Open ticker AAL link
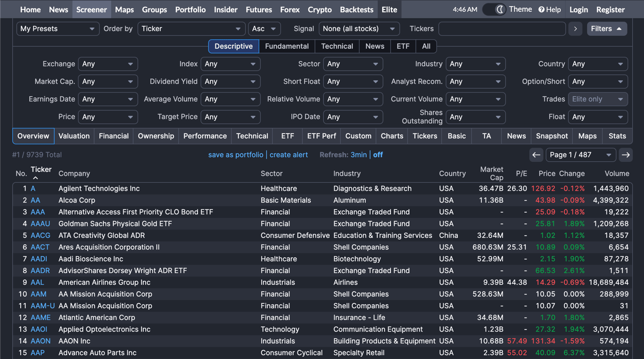644x359 pixels. pos(37,282)
